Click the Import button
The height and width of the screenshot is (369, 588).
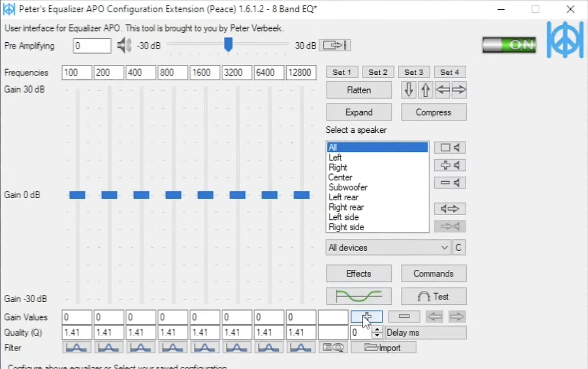point(384,347)
